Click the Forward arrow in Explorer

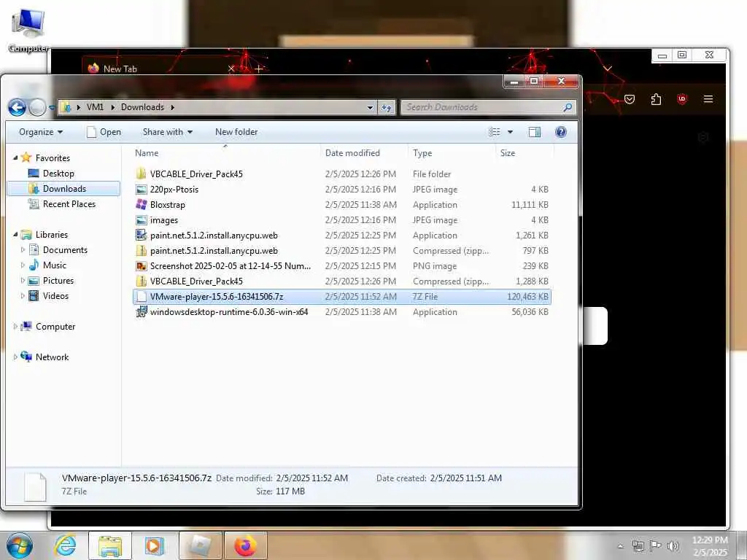tap(37, 107)
